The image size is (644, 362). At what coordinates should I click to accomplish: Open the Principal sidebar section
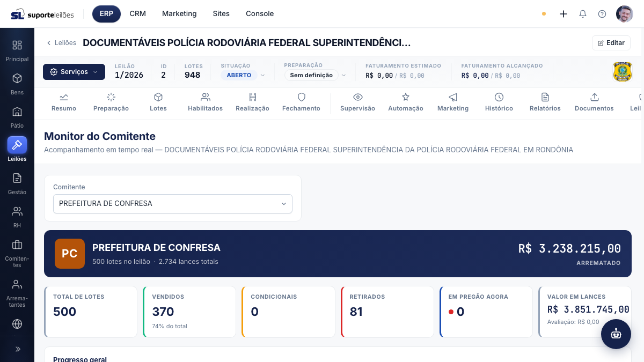(17, 50)
